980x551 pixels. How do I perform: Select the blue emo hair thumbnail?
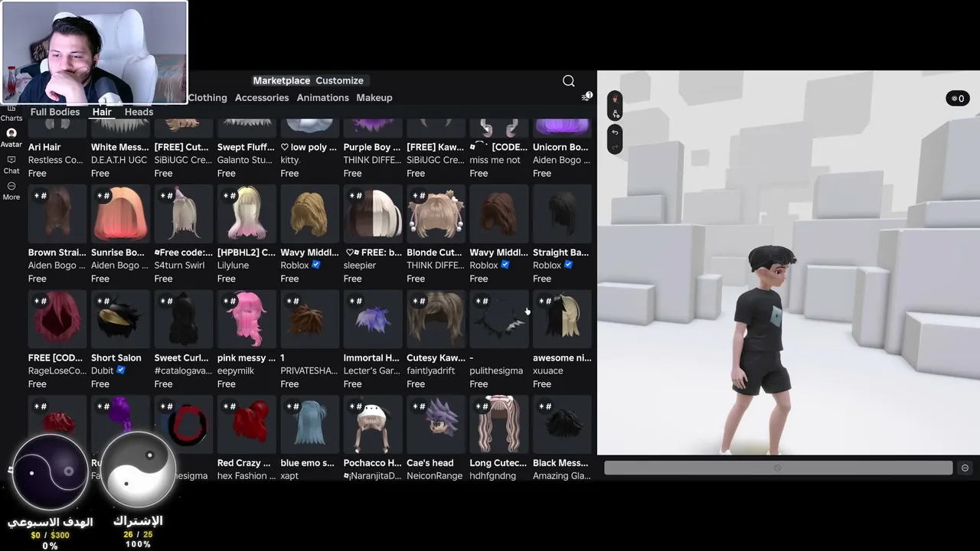click(x=309, y=425)
